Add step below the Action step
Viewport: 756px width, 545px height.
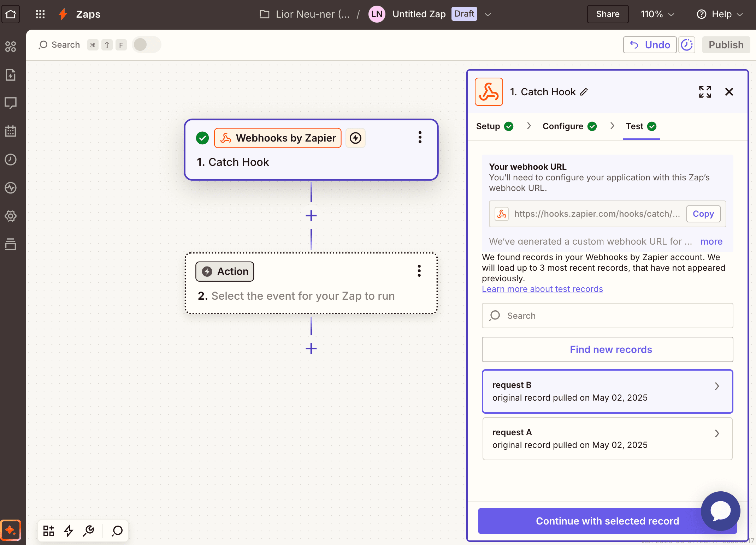coord(311,349)
